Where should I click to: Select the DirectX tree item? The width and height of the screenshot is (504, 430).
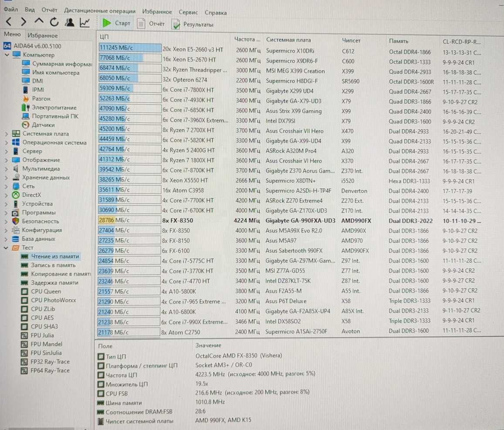tap(27, 195)
